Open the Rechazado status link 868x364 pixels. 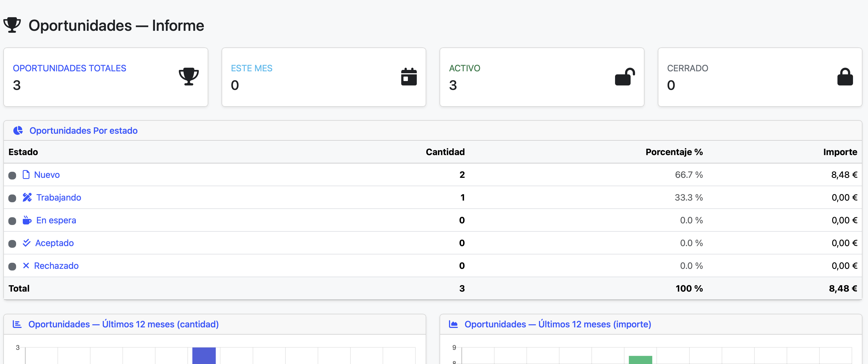(56, 266)
